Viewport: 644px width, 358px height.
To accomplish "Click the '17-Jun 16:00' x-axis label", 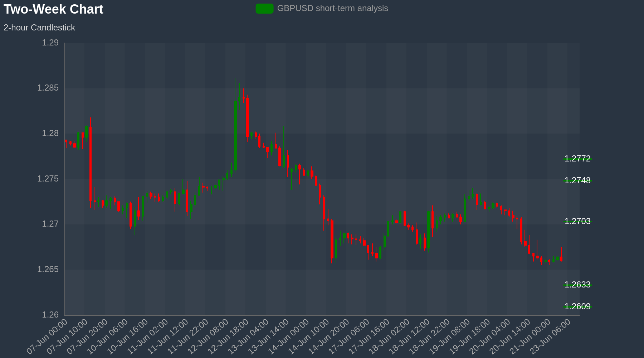I will point(369,337).
